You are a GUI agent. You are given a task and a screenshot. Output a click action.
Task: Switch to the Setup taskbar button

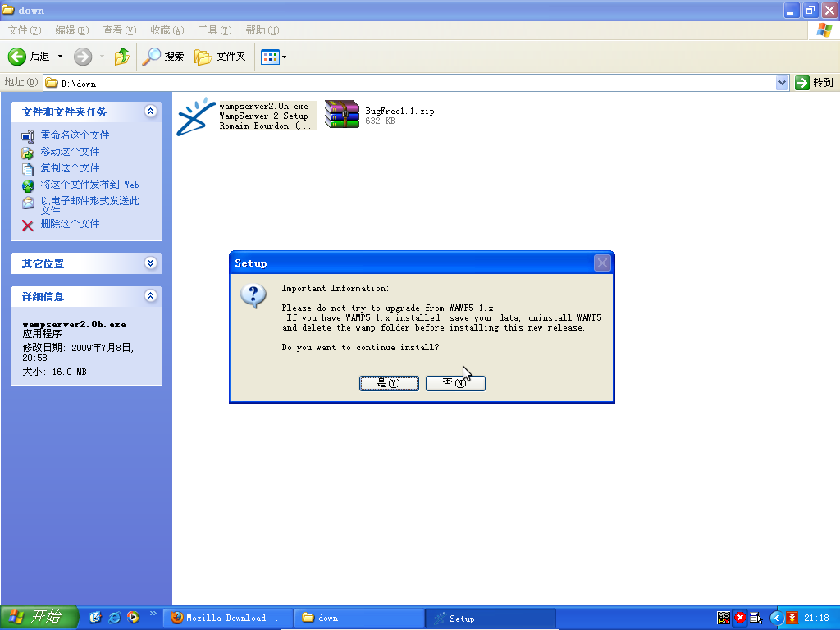point(491,619)
